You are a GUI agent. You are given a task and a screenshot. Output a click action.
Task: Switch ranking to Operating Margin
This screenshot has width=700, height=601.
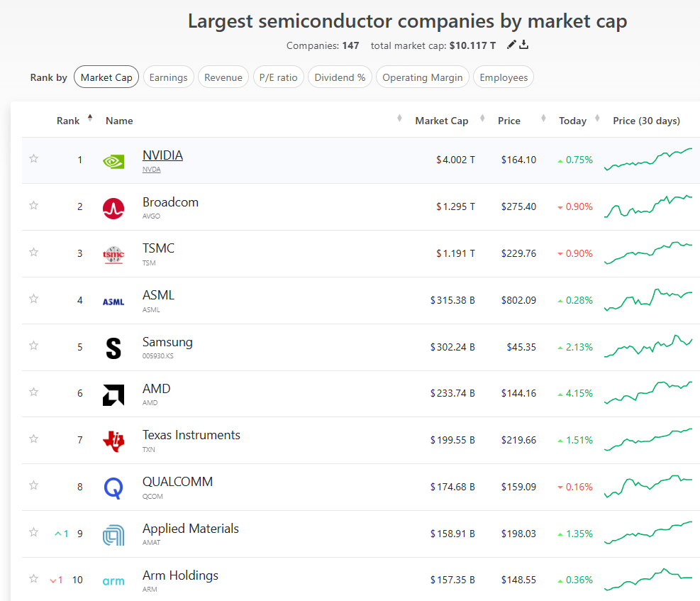422,77
